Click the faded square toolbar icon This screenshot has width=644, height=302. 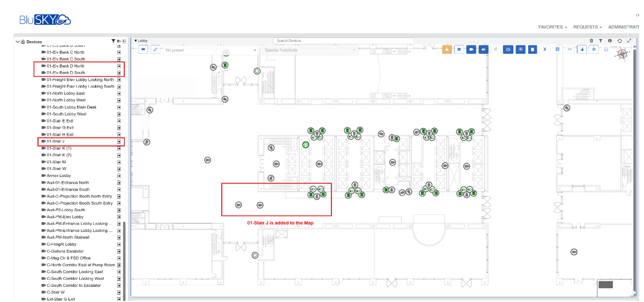(557, 49)
